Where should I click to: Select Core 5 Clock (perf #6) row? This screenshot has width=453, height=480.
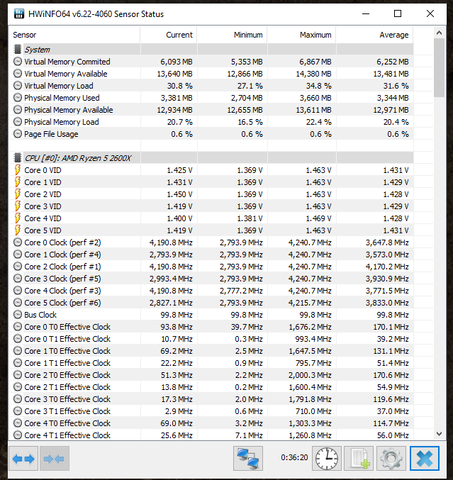click(211, 303)
